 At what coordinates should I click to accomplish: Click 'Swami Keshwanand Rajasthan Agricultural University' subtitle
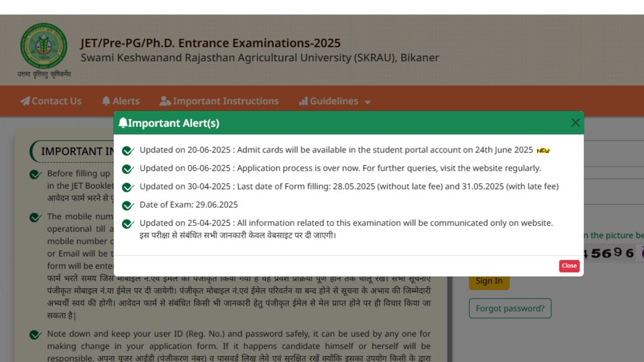tap(260, 58)
